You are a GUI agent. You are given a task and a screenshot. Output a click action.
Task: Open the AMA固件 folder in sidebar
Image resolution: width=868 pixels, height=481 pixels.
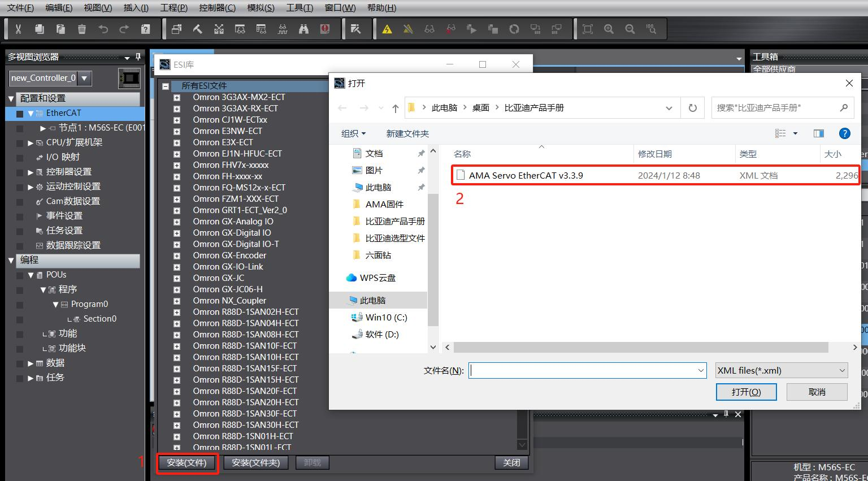pos(384,204)
